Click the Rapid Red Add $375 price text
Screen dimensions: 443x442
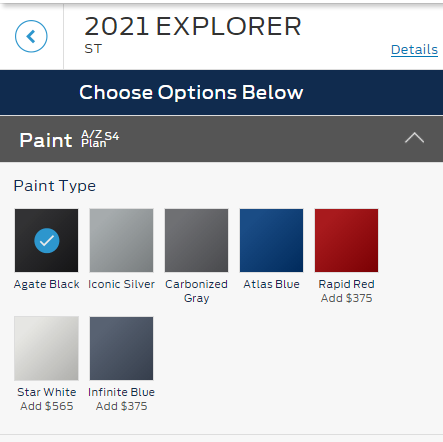347,298
